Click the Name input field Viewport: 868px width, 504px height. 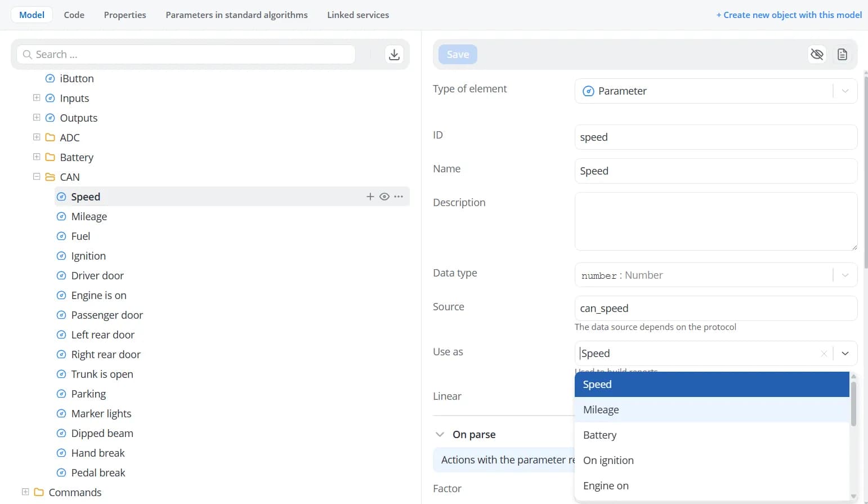[715, 171]
